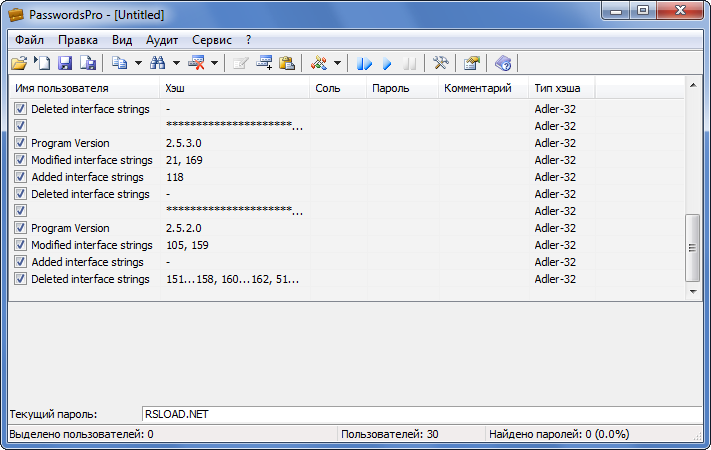
Task: Click the delete with red X icon
Action: [x=196, y=63]
